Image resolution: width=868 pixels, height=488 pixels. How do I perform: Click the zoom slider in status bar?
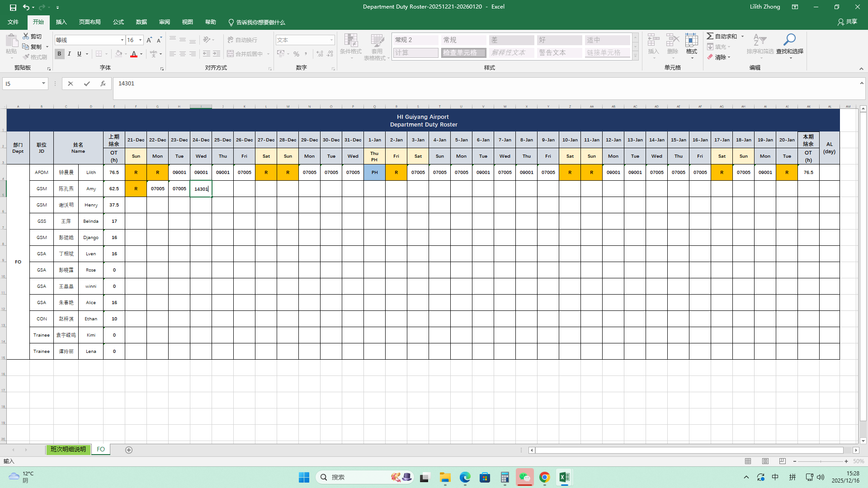point(821,461)
